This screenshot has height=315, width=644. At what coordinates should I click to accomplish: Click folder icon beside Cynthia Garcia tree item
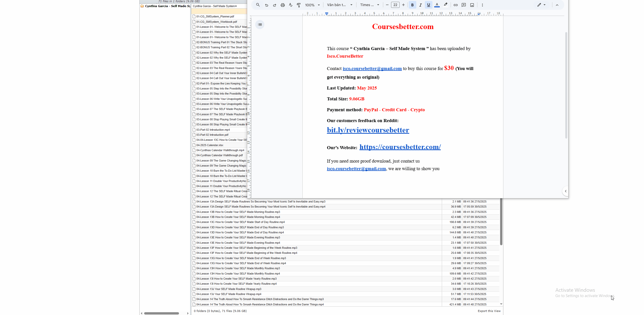[x=142, y=6]
